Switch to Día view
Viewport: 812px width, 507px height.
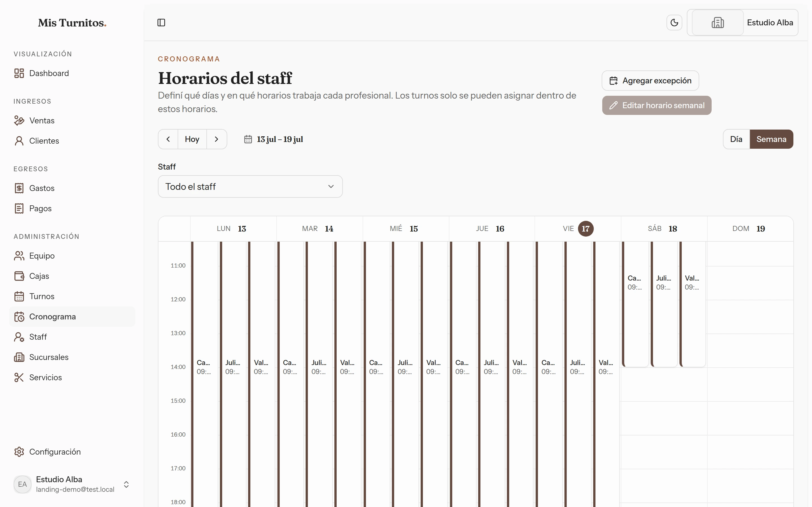(736, 139)
